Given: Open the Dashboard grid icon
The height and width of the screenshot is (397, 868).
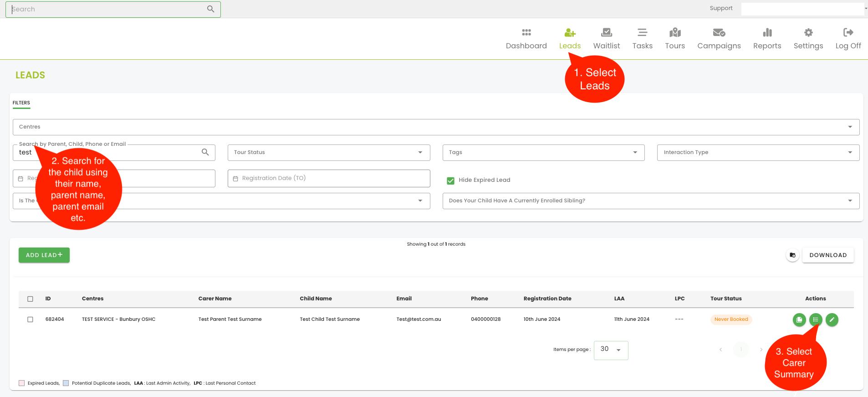Looking at the screenshot, I should [x=526, y=32].
